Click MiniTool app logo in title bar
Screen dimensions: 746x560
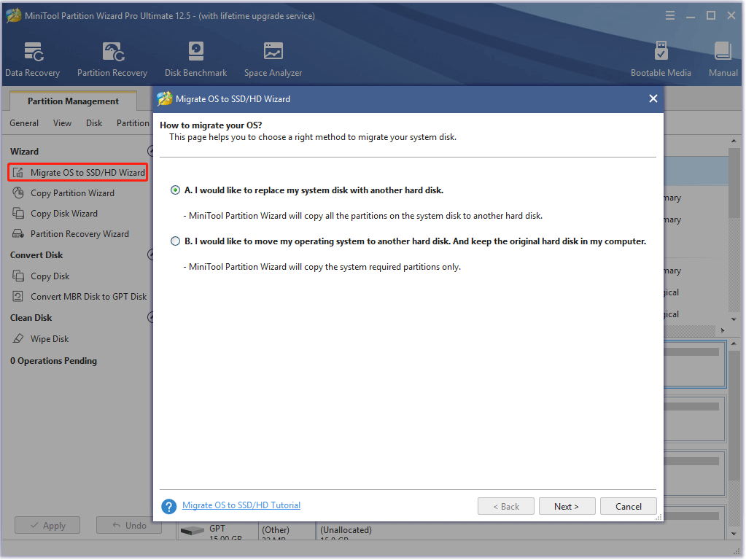click(13, 16)
